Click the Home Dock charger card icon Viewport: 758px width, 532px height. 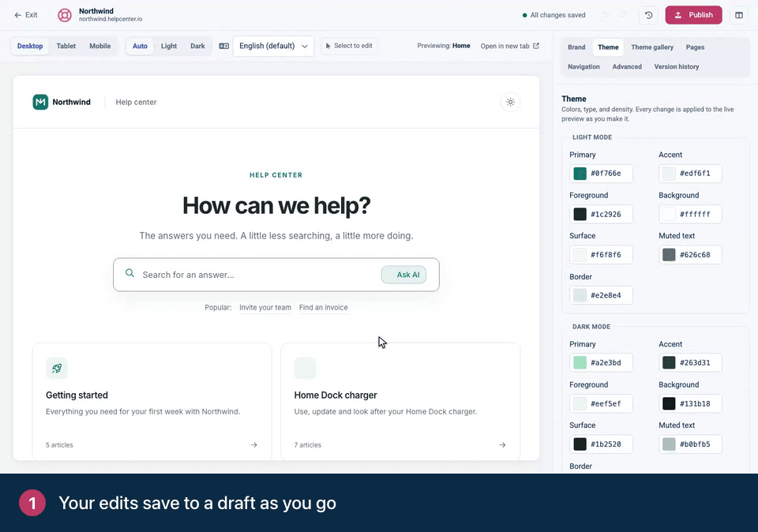(305, 368)
